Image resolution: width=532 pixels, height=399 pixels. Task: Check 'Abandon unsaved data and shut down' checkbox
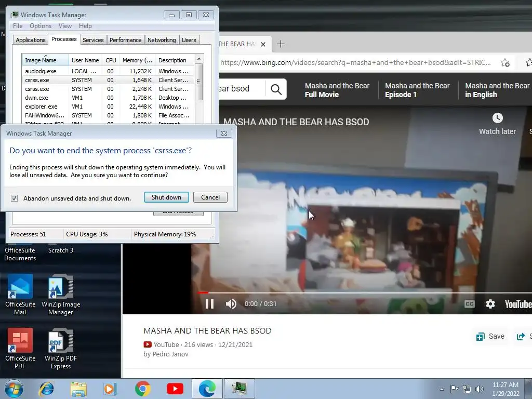[x=14, y=198]
